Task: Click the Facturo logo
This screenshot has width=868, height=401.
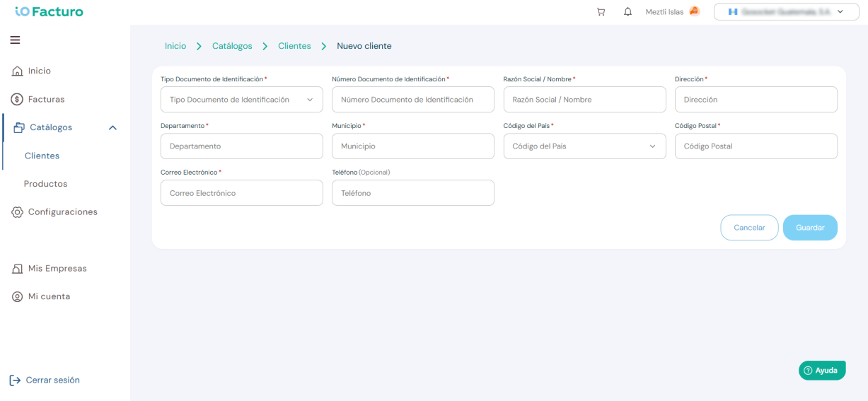Action: pos(49,11)
